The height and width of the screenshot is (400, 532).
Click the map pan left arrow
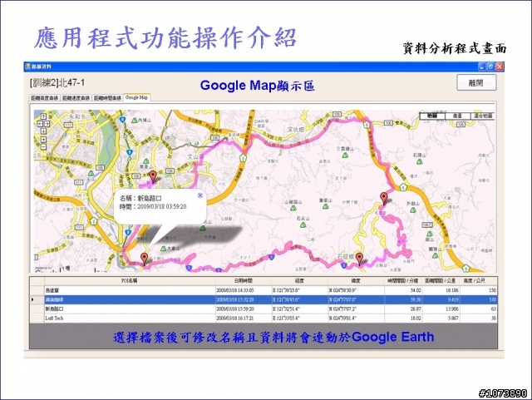click(40, 124)
